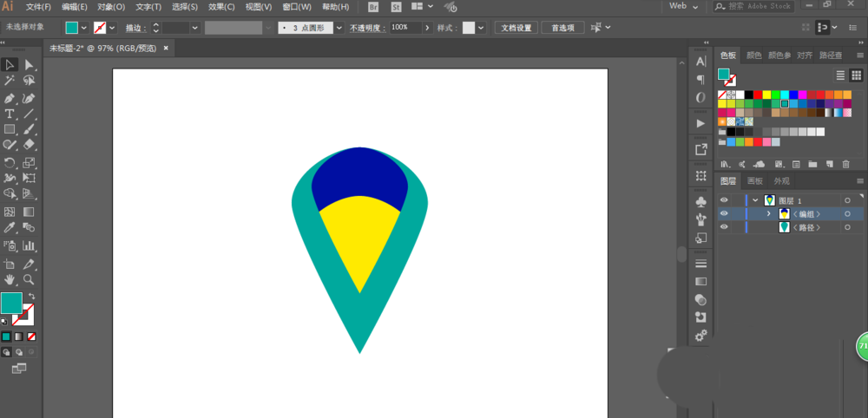Viewport: 868px width, 418px height.
Task: Switch swatches panel to list view
Action: point(840,76)
